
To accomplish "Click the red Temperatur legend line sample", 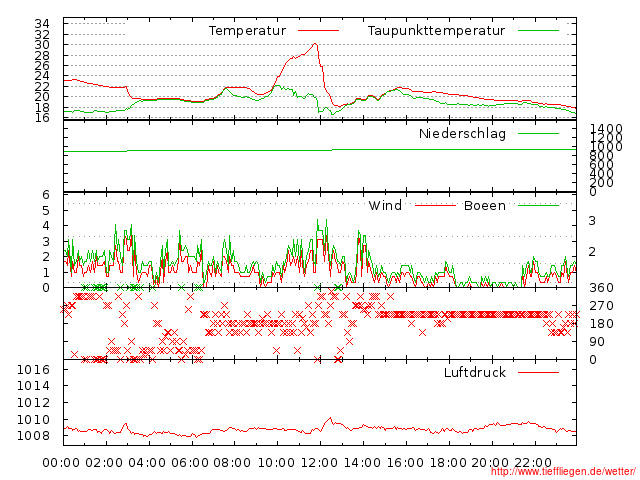I will tap(318, 31).
